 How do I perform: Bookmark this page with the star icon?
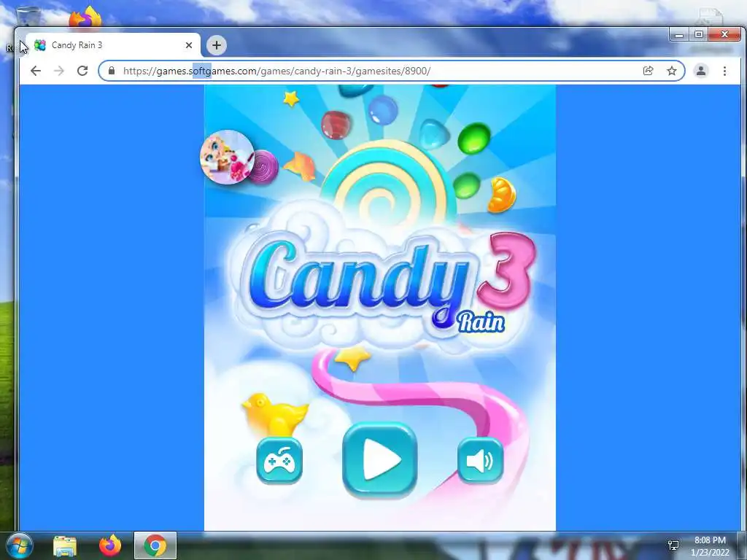tap(672, 71)
